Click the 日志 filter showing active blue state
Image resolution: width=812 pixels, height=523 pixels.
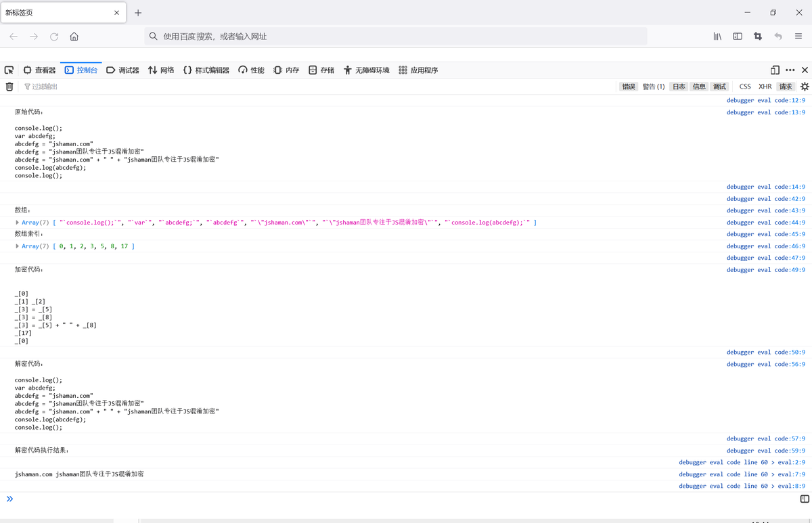[679, 87]
